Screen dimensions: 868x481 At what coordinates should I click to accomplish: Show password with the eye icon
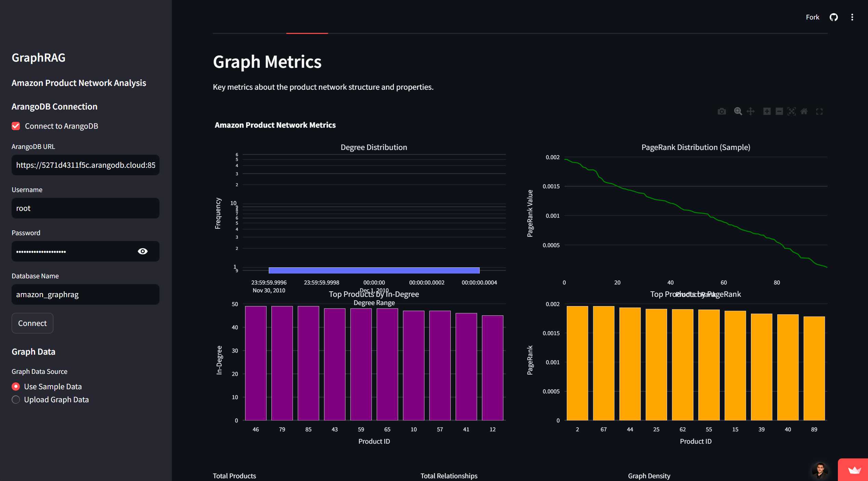click(x=142, y=251)
